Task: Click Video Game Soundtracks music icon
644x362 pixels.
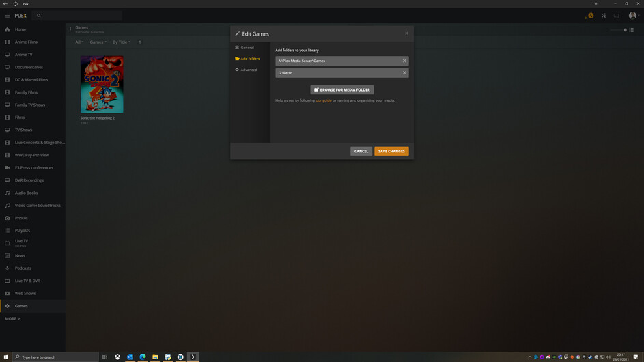Action: point(8,206)
